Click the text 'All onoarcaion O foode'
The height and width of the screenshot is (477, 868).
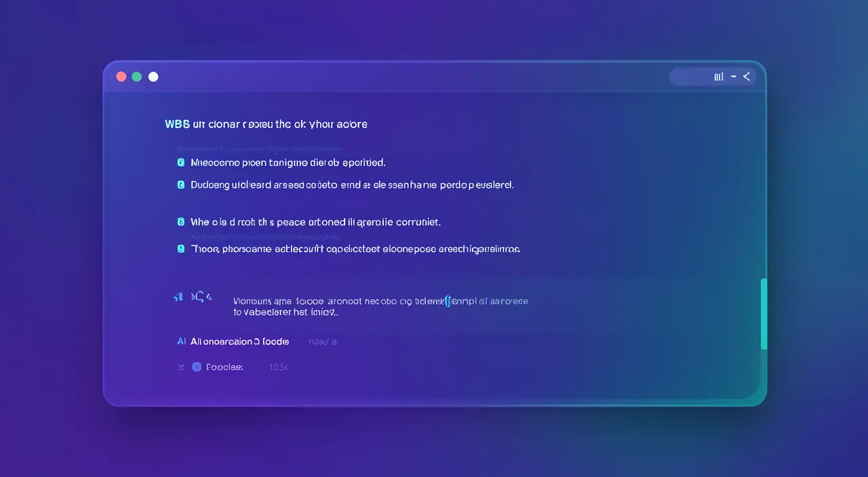(240, 341)
